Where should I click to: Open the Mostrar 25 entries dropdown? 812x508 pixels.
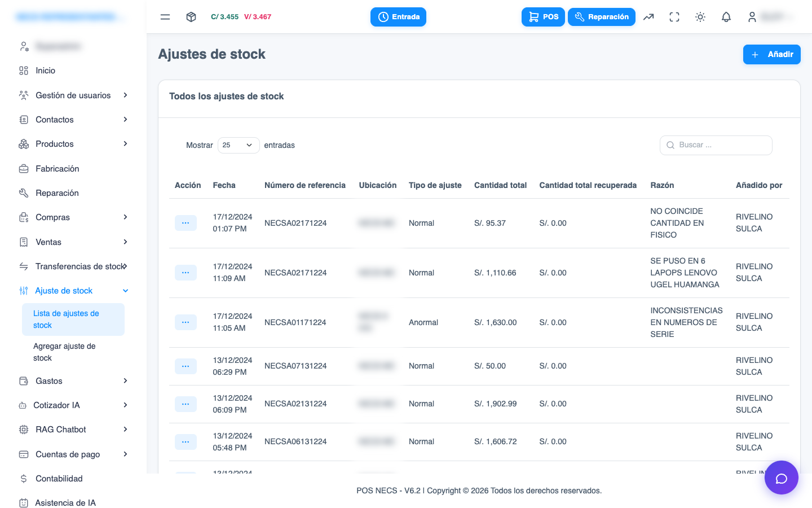coord(239,145)
